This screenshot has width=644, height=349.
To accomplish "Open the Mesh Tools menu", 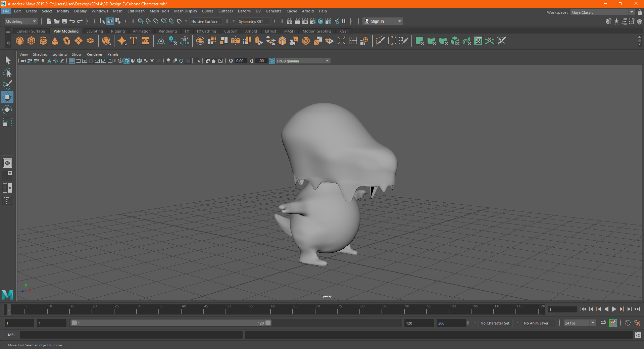I will [159, 11].
